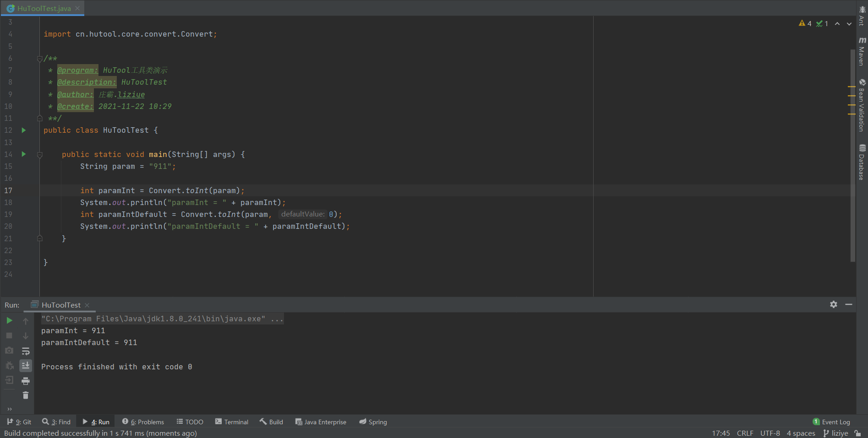Open the Database side panel
This screenshot has width=868, height=438.
point(862,162)
